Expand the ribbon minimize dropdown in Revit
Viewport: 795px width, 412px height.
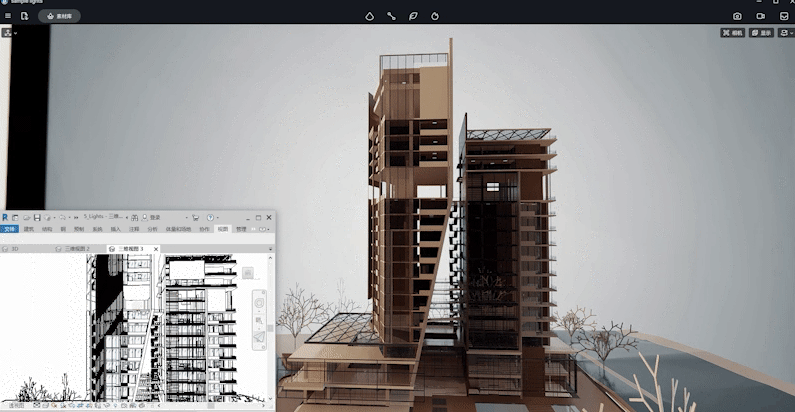[268, 229]
